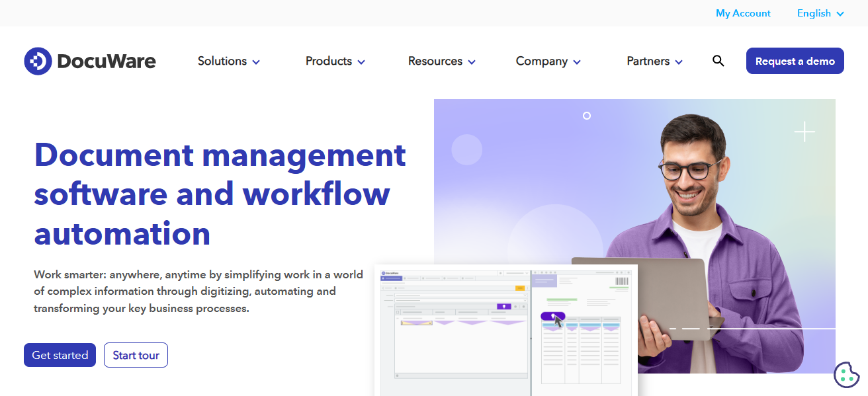Go to My Account
868x396 pixels.
(743, 13)
